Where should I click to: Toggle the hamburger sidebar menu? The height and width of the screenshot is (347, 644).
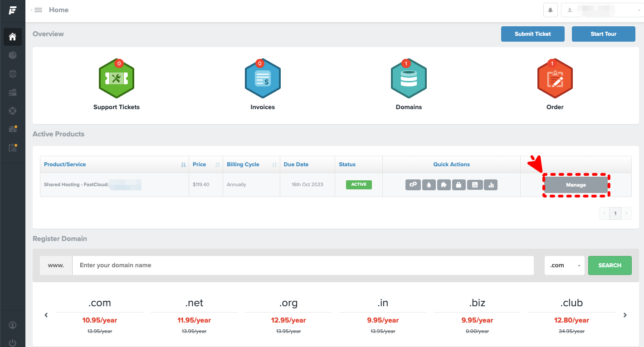tap(38, 10)
